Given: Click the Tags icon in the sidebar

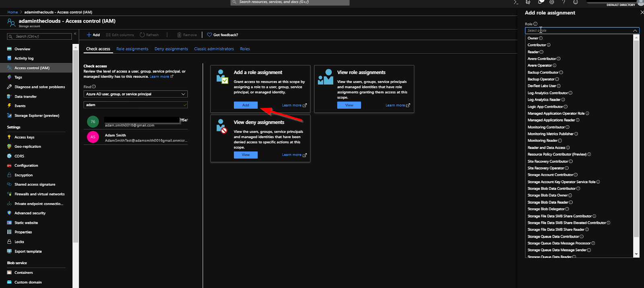Looking at the screenshot, I should (9, 77).
